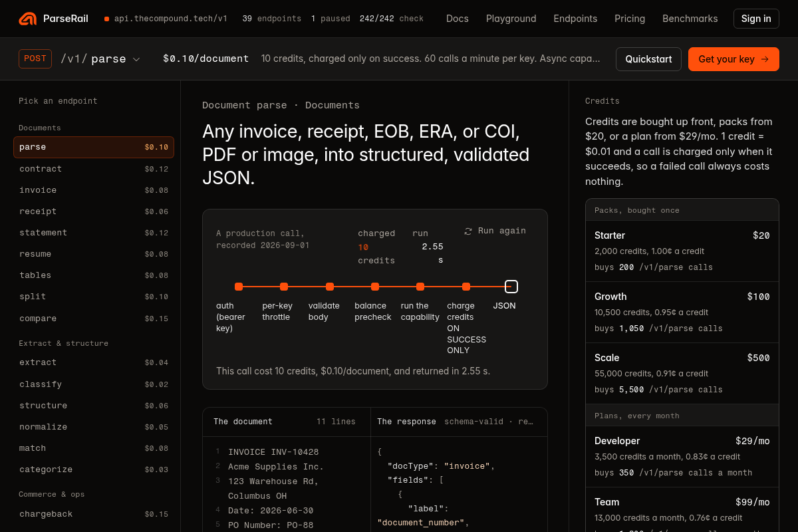Pick the statement endpoint
The width and height of the screenshot is (798, 532).
click(94, 233)
